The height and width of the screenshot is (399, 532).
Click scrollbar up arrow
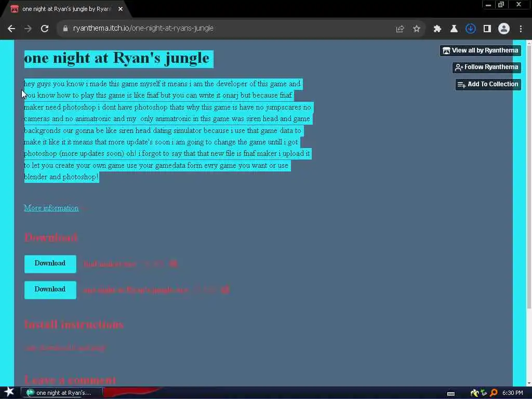point(529,43)
